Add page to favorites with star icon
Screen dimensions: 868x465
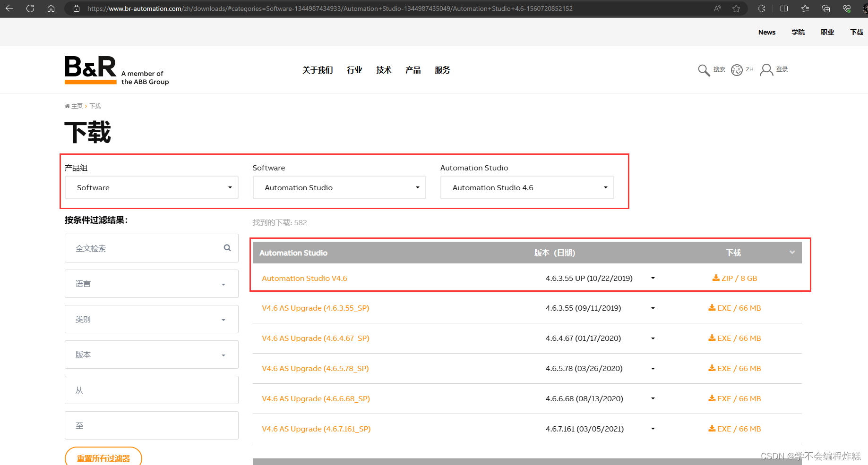point(736,8)
